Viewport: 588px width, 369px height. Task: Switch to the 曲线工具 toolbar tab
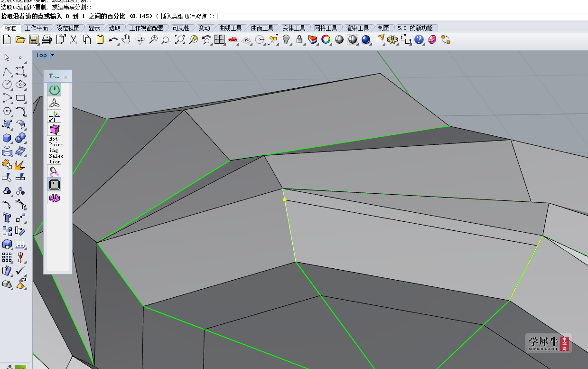pos(230,28)
